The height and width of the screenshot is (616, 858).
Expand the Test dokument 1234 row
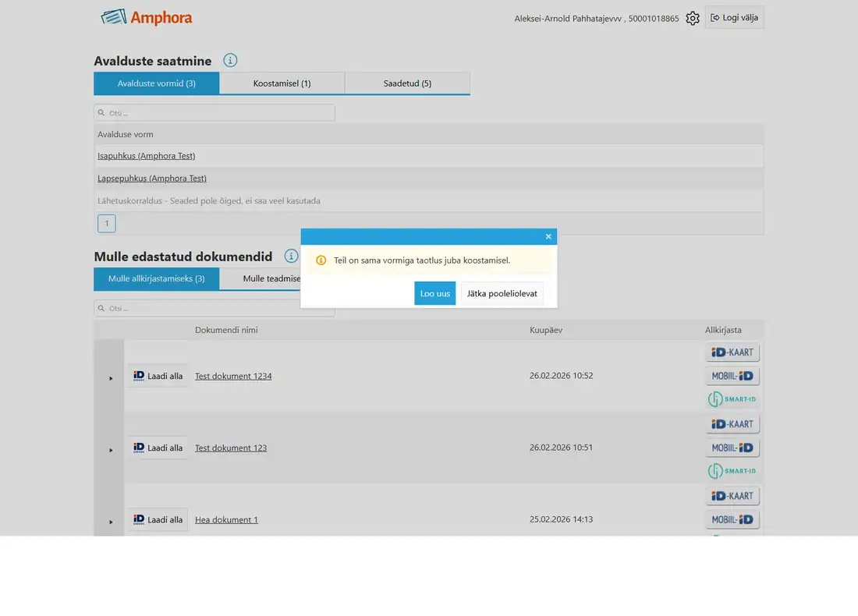tap(111, 378)
